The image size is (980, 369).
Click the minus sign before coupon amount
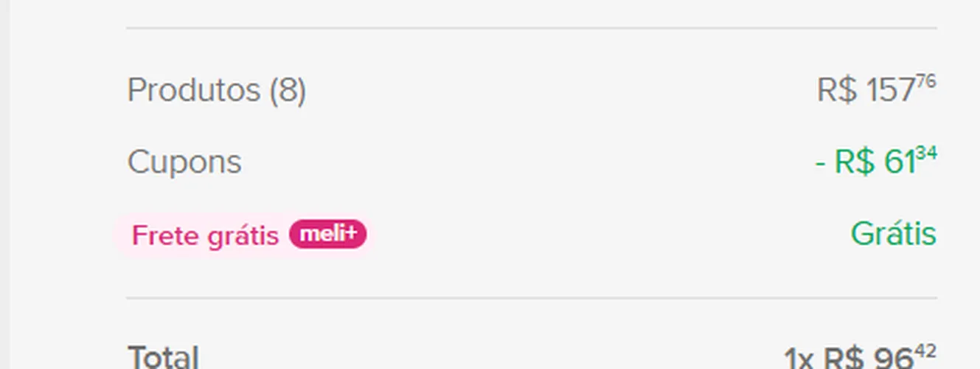[820, 163]
